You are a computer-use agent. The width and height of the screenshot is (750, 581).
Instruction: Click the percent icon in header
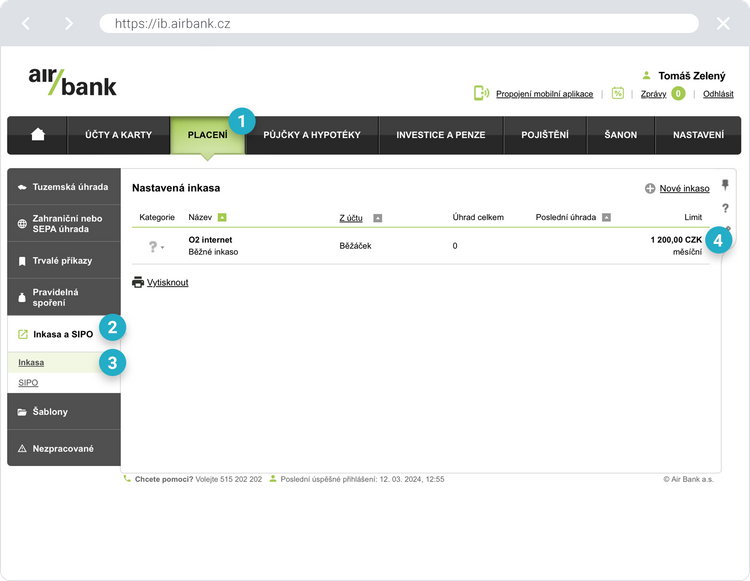[618, 93]
